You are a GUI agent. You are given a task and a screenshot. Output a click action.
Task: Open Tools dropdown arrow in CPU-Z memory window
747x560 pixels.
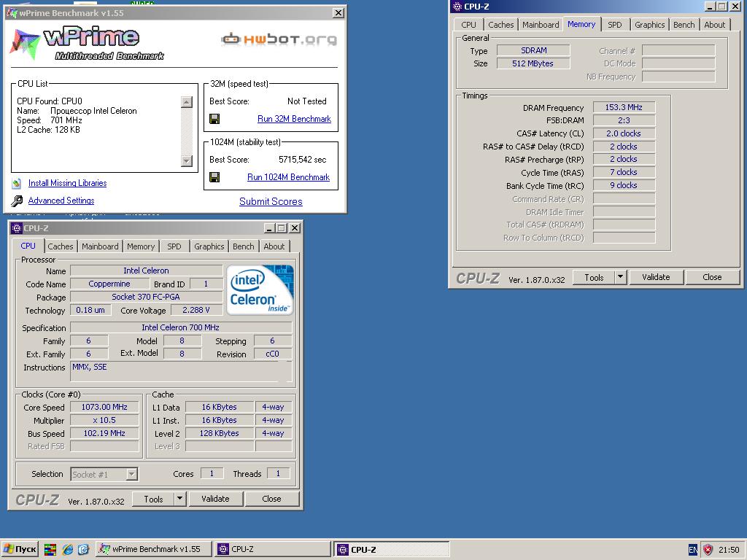620,277
